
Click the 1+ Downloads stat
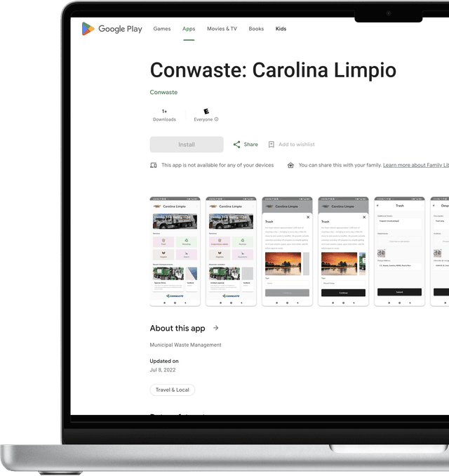(164, 115)
